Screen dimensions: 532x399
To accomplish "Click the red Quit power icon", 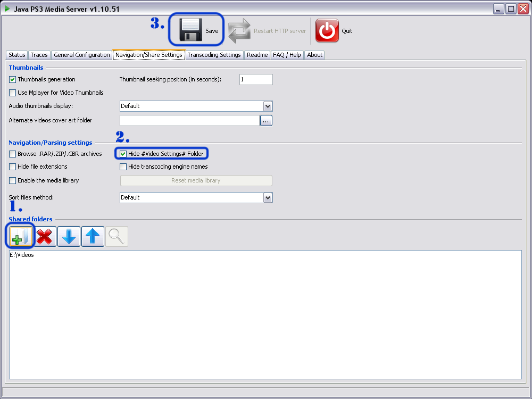I will point(327,30).
